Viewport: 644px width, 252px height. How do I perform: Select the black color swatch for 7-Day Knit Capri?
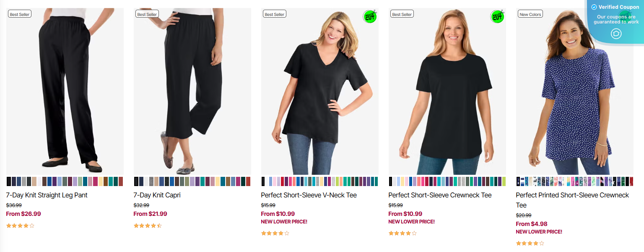[135, 182]
